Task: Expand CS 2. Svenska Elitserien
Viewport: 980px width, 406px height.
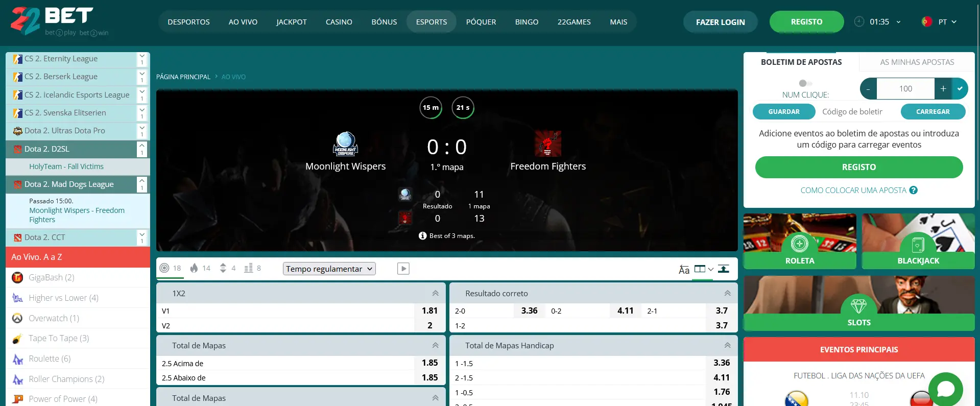Action: pyautogui.click(x=142, y=113)
